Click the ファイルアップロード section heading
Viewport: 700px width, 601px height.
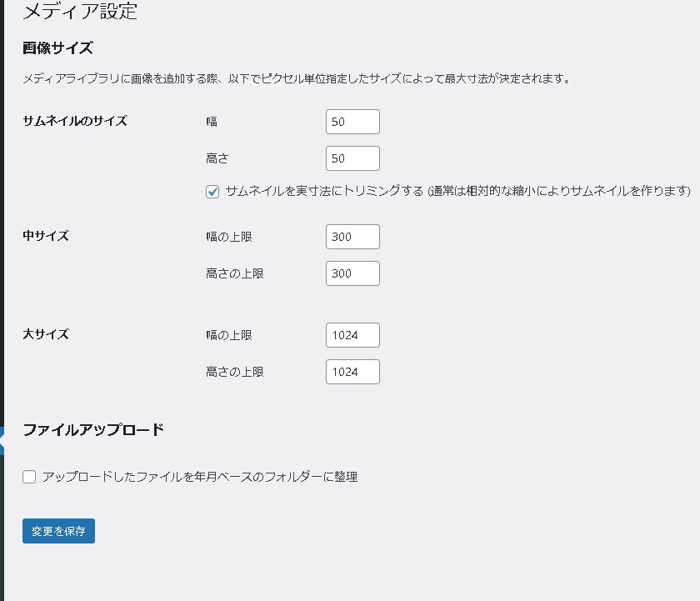[x=93, y=430]
